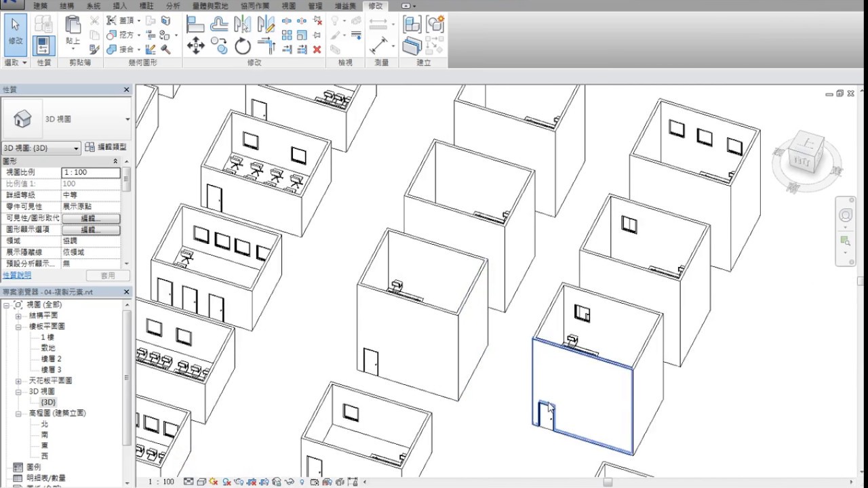Viewport: 868px width, 488px height.
Task: Select the Split Element tool
Action: pyautogui.click(x=287, y=20)
